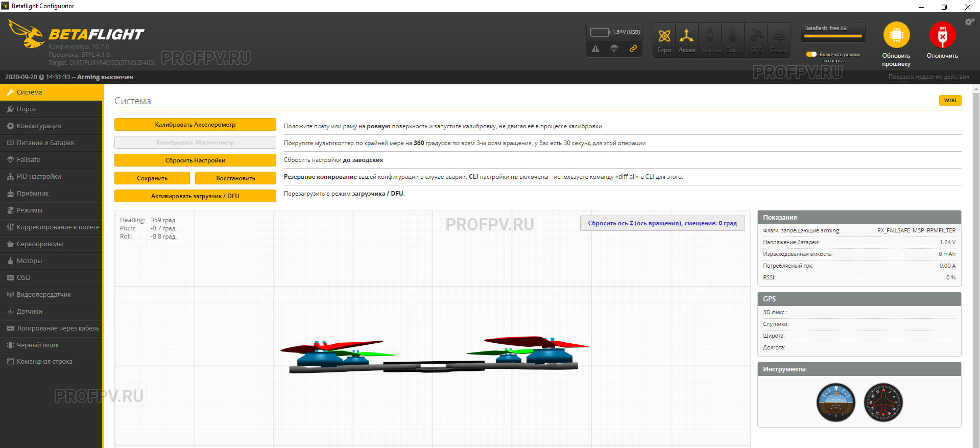Viewport: 980px width, 448px height.
Task: Click the RPMFILTER flag text
Action: [941, 230]
